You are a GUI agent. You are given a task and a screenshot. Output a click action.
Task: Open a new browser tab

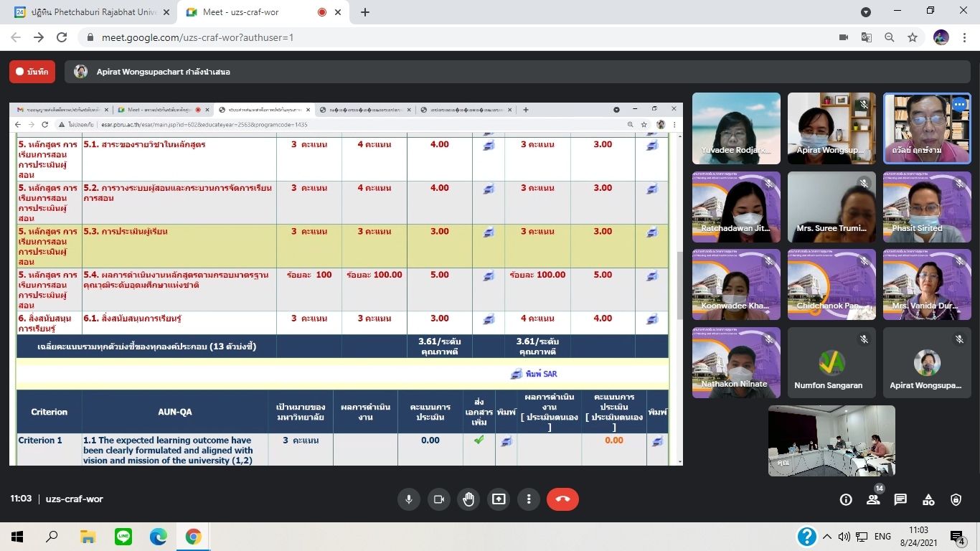pyautogui.click(x=365, y=12)
